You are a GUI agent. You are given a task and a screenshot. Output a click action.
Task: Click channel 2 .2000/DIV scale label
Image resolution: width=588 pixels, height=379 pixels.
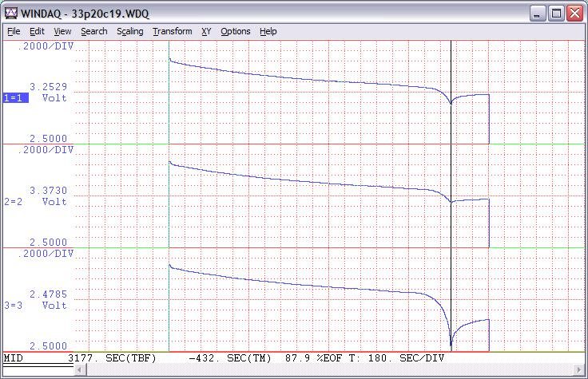pos(46,150)
